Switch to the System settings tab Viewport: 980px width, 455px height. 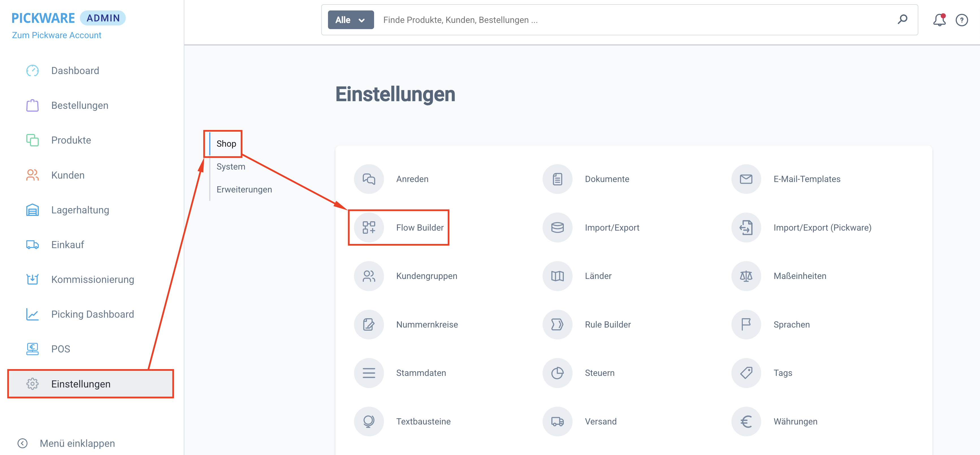tap(230, 166)
